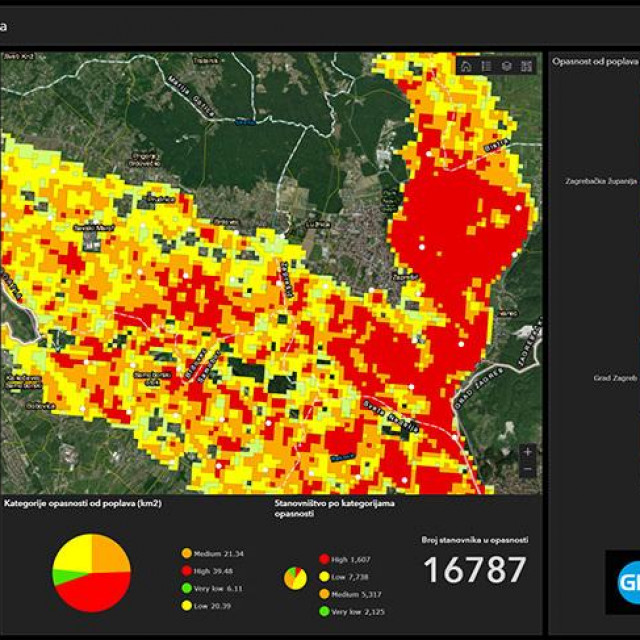Click the 16787 population indicator
This screenshot has width=640, height=640.
474,570
